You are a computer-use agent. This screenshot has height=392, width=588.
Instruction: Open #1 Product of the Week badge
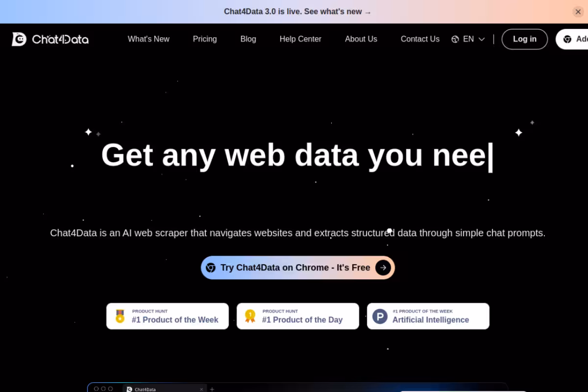tap(168, 316)
